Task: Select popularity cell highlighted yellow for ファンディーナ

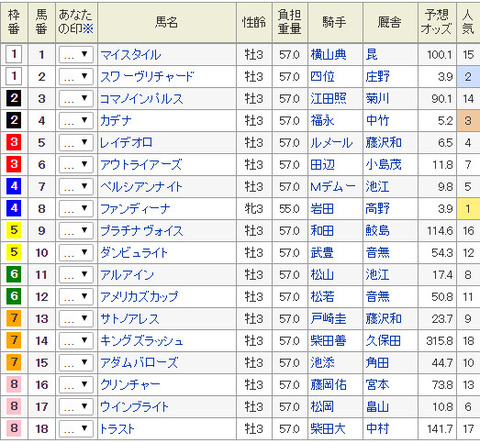Action: point(468,209)
